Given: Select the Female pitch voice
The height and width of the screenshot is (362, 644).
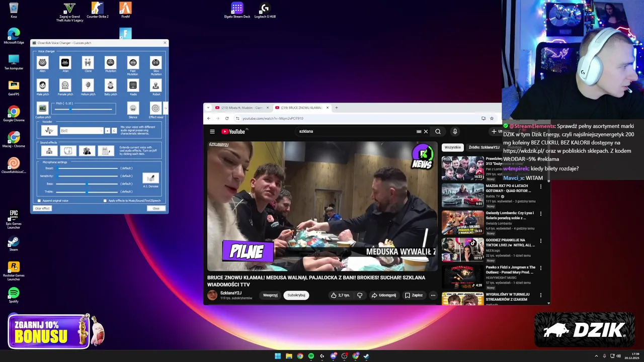Looking at the screenshot, I should pos(65,85).
